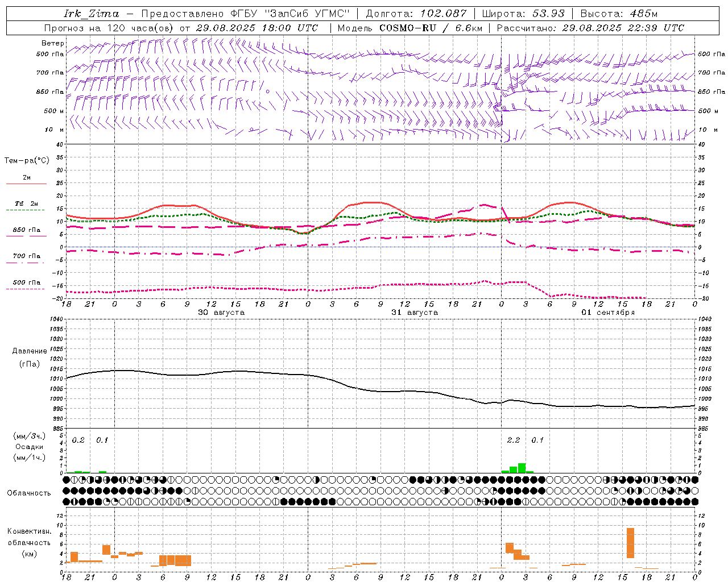The height and width of the screenshot is (582, 728).
Task: Click the Td 2м legend entry
Action: (x=26, y=203)
